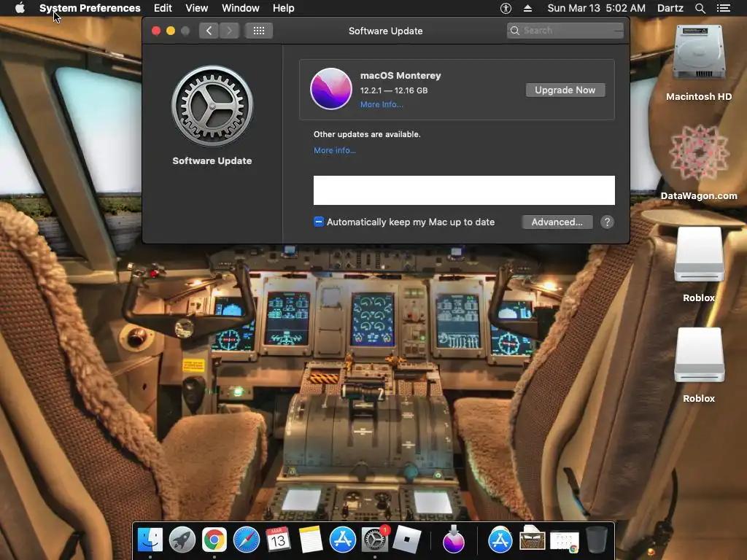The width and height of the screenshot is (747, 560).
Task: Open the Trash in Dock
Action: [x=597, y=540]
